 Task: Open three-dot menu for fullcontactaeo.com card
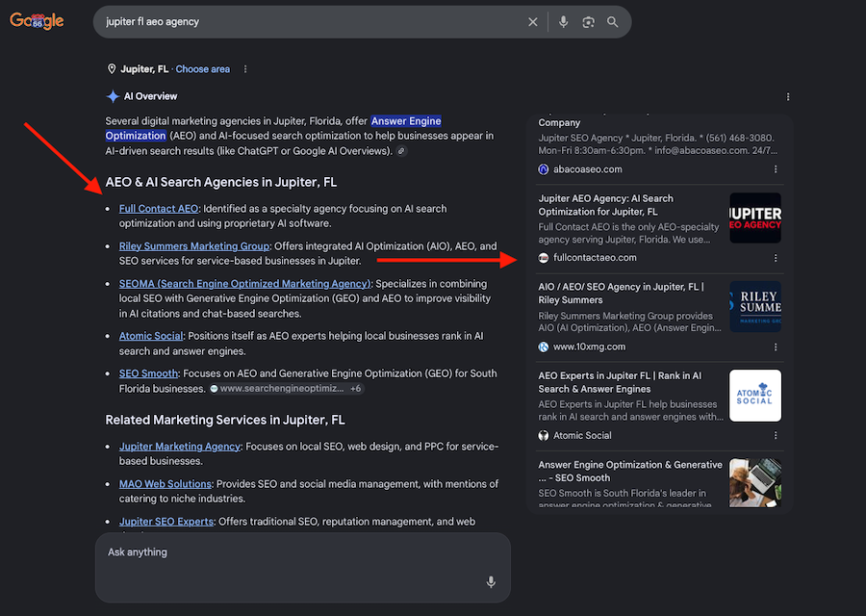tap(776, 258)
